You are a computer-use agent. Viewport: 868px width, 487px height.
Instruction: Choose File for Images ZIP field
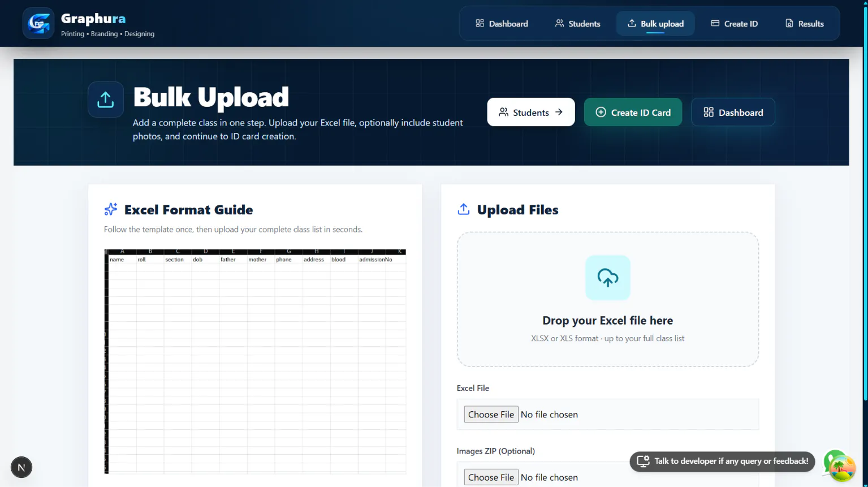pyautogui.click(x=491, y=477)
